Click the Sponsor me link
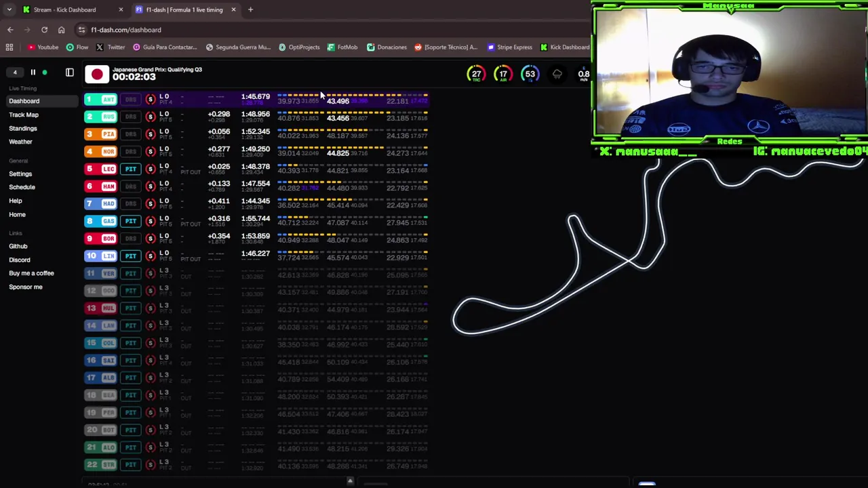 [26, 287]
